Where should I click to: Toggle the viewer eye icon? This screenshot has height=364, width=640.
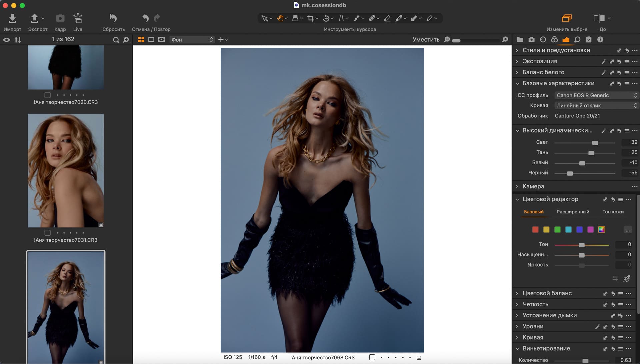(x=7, y=40)
